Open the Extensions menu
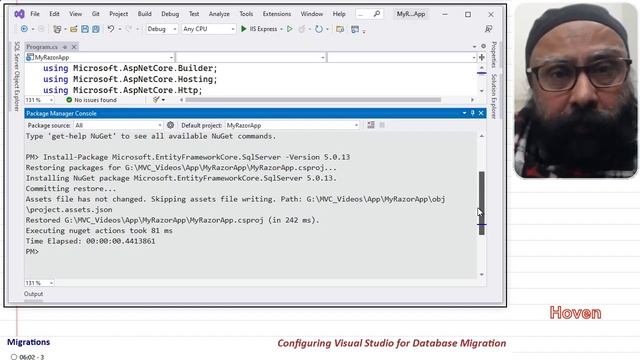640x360 pixels. pyautogui.click(x=277, y=14)
